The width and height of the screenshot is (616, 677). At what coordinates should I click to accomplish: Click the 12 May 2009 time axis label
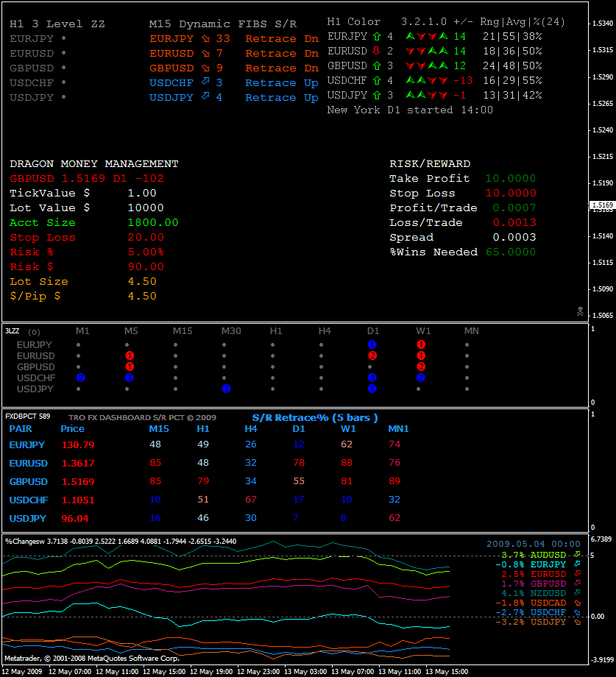[23, 672]
